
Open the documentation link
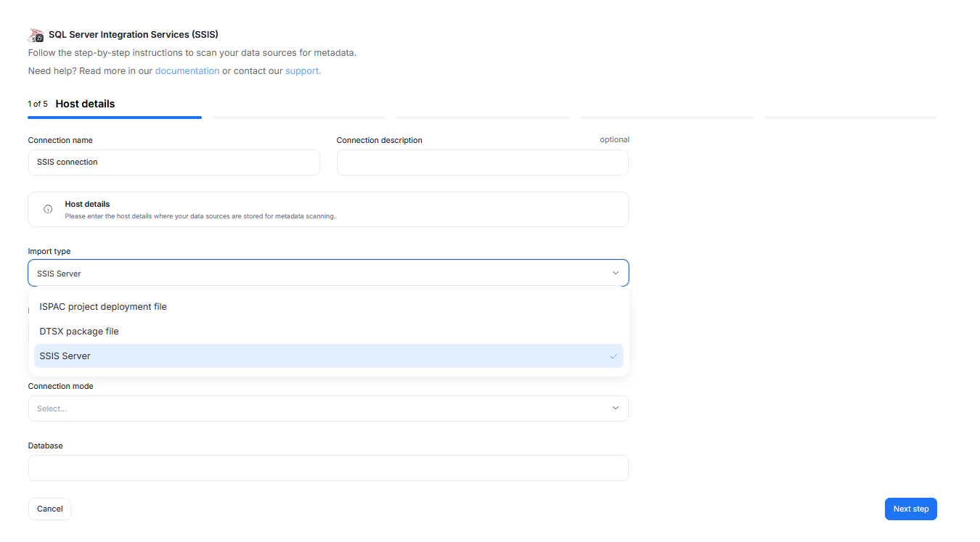pos(187,71)
